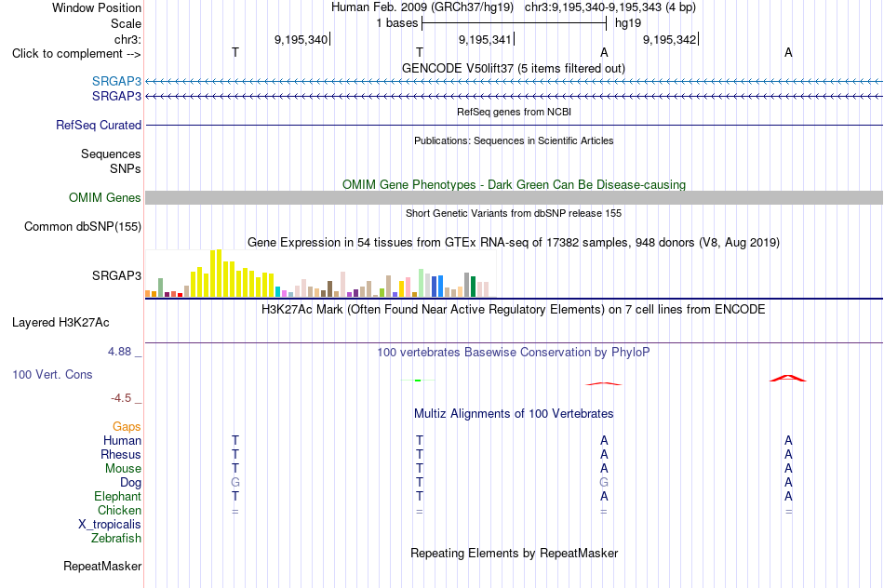Image resolution: width=884 pixels, height=588 pixels.
Task: Click 'RefSeq genes from NCBI' title
Action: pyautogui.click(x=515, y=112)
